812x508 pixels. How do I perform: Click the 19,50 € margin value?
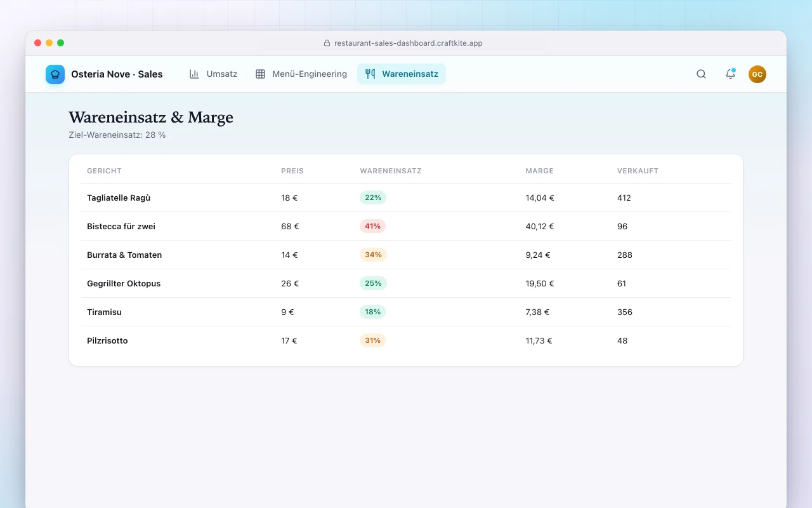click(540, 283)
